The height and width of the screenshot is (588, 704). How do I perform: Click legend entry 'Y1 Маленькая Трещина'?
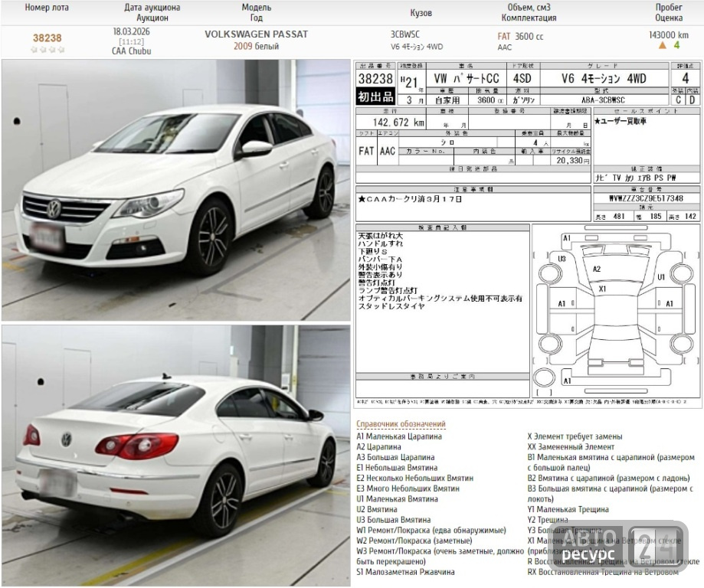tap(568, 509)
